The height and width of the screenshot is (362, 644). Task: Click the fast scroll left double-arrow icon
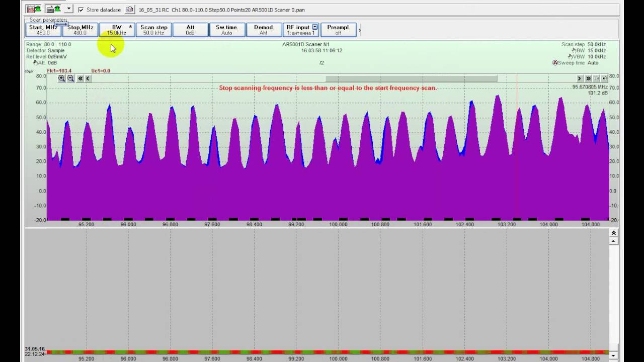[80, 78]
